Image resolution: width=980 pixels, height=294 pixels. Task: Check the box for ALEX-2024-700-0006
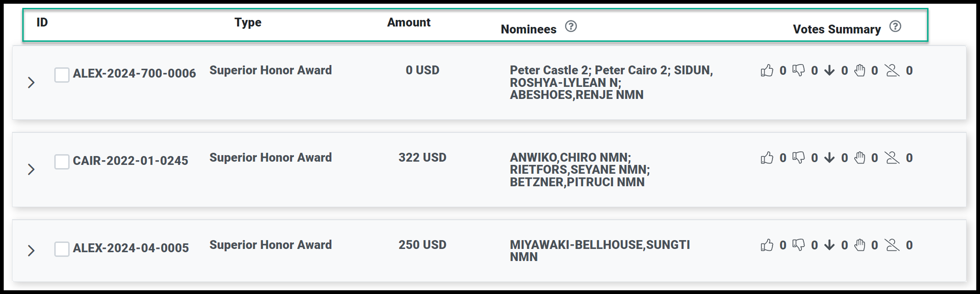[x=62, y=74]
